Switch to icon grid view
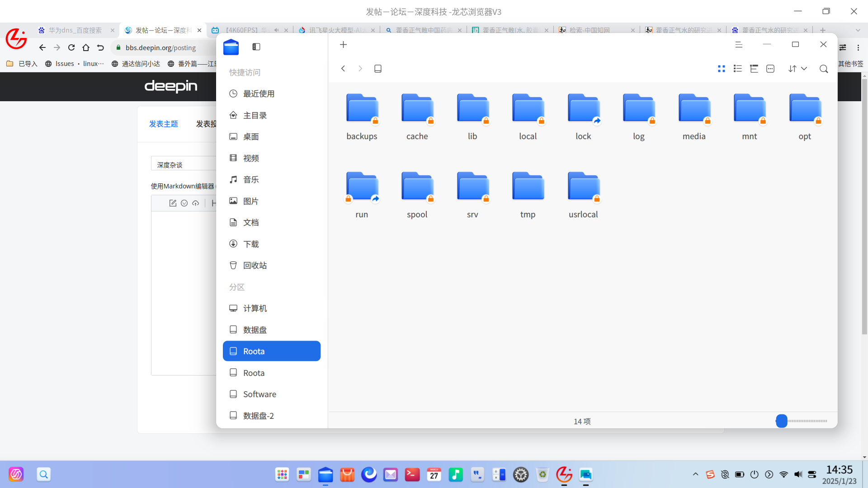 (x=722, y=69)
